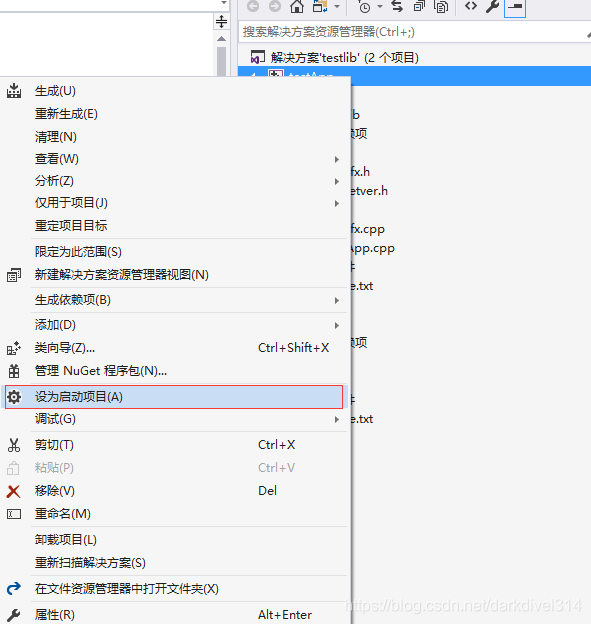Click Open Folder arrow icon

tap(14, 589)
